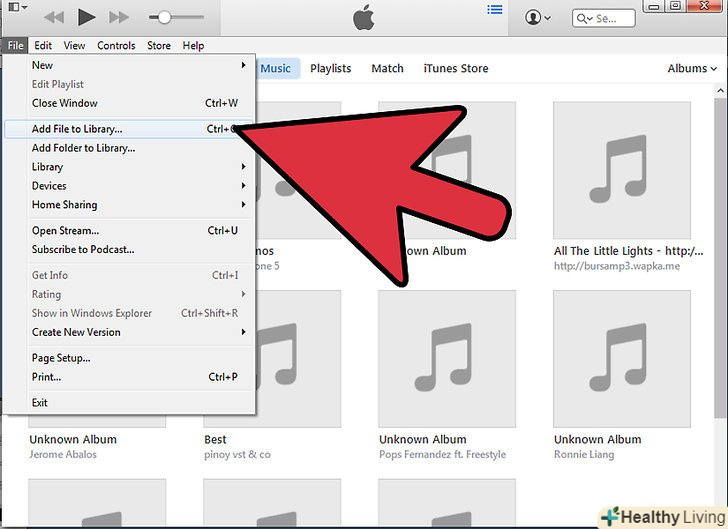Click the pinoy vst & co artist
Viewport: 728px width, 529px height.
point(237,454)
